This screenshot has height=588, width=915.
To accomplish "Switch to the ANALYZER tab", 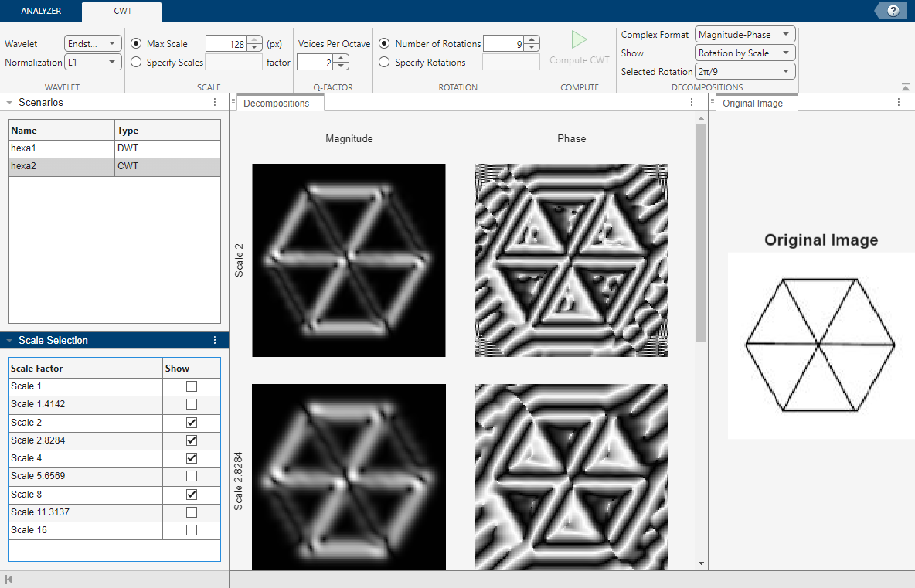I will point(42,11).
